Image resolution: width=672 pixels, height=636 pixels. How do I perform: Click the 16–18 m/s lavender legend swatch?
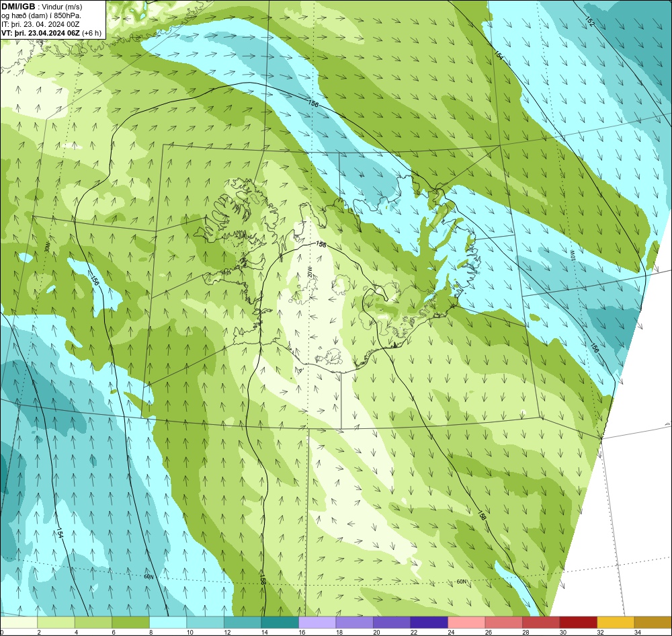click(317, 623)
